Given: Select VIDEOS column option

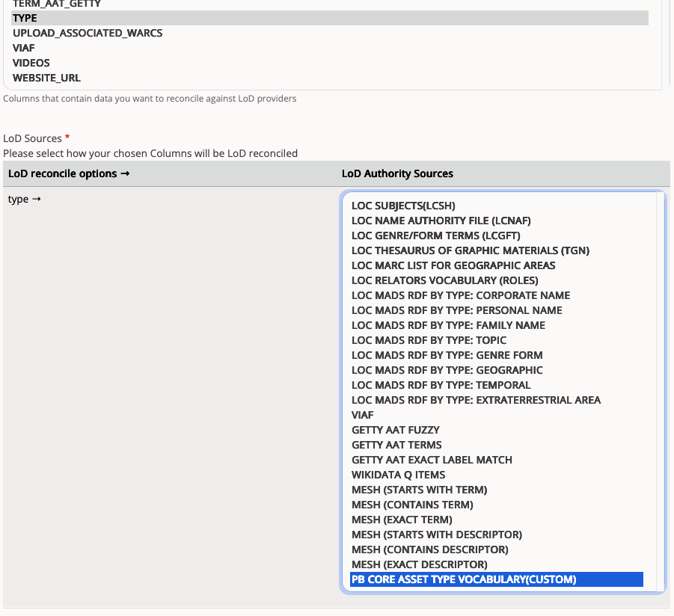Looking at the screenshot, I should click(x=31, y=63).
